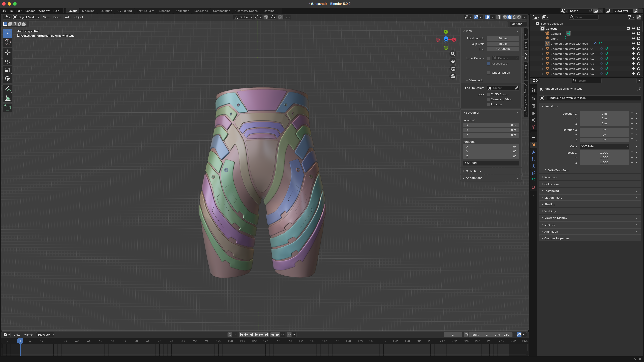The height and width of the screenshot is (362, 644).
Task: Hide undersuit ab wrap with legs.002 in viewport
Action: pos(634,54)
